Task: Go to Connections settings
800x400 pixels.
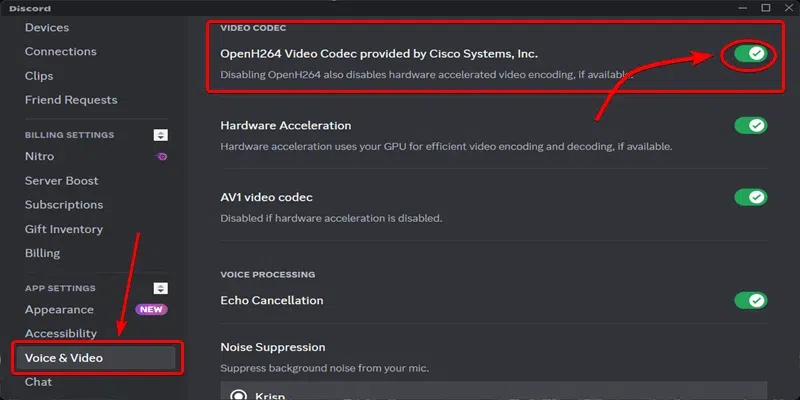Action: click(x=60, y=51)
